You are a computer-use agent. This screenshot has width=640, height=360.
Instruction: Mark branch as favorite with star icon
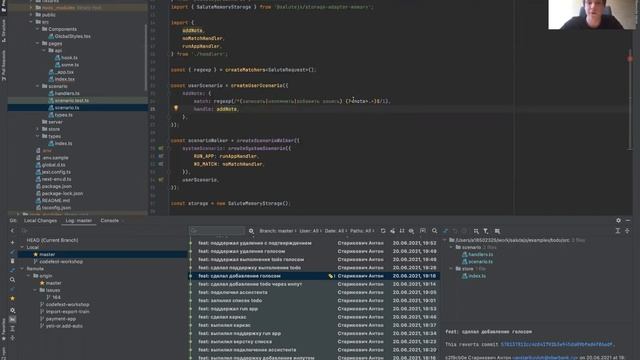click(12, 298)
